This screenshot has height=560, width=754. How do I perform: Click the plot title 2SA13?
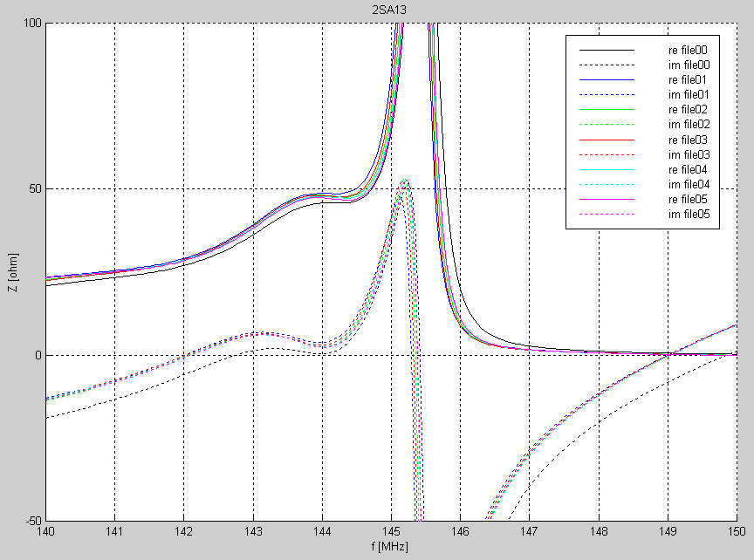click(x=389, y=10)
